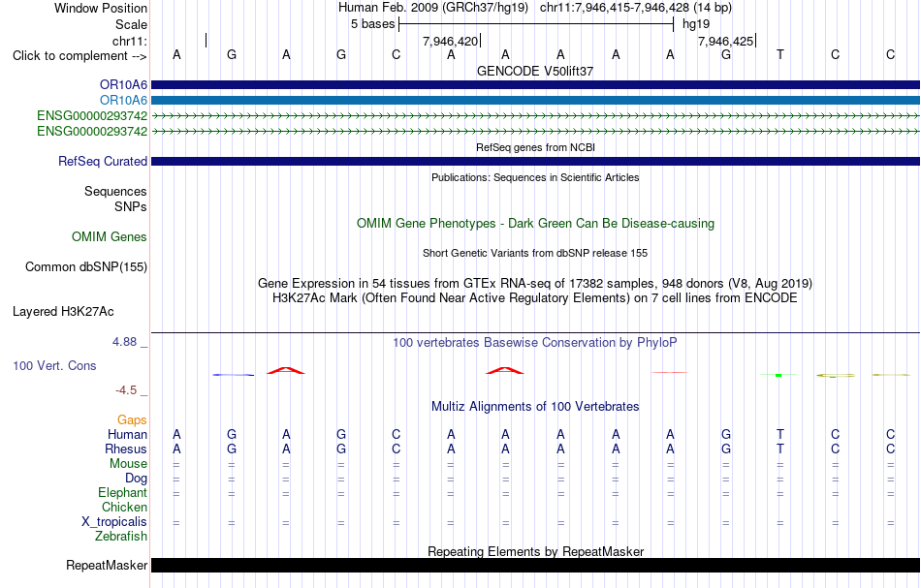Click the 4.88 conservation scale value
This screenshot has width=921, height=588.
[x=124, y=342]
